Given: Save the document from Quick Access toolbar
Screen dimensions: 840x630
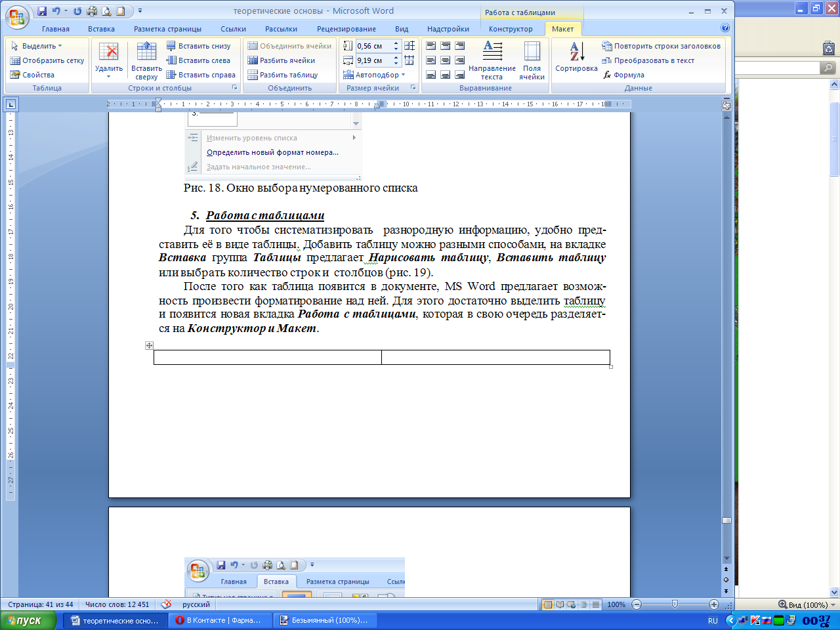Looking at the screenshot, I should [42, 11].
